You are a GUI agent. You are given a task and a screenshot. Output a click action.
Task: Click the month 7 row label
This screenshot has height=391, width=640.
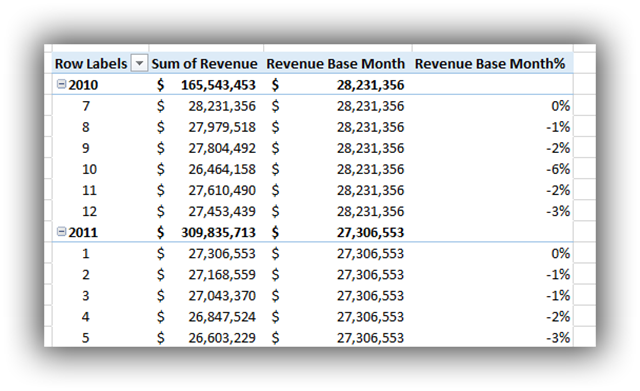pos(86,106)
